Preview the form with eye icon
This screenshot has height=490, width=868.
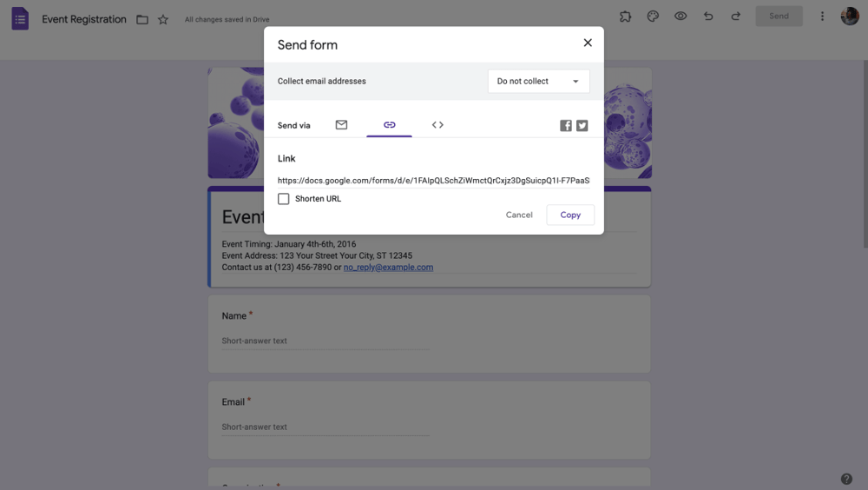click(681, 17)
